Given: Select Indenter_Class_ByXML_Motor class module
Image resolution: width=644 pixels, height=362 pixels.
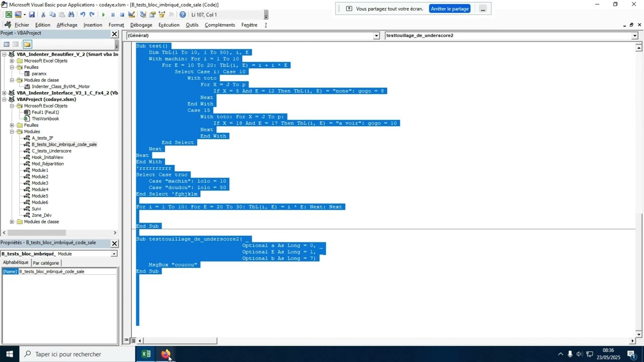Looking at the screenshot, I should coord(60,86).
